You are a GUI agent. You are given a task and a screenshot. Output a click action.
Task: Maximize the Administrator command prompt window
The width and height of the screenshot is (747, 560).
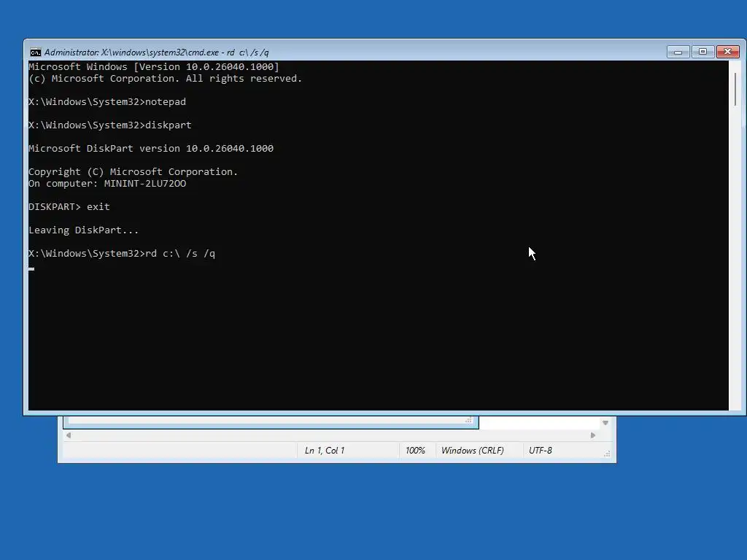coord(703,52)
